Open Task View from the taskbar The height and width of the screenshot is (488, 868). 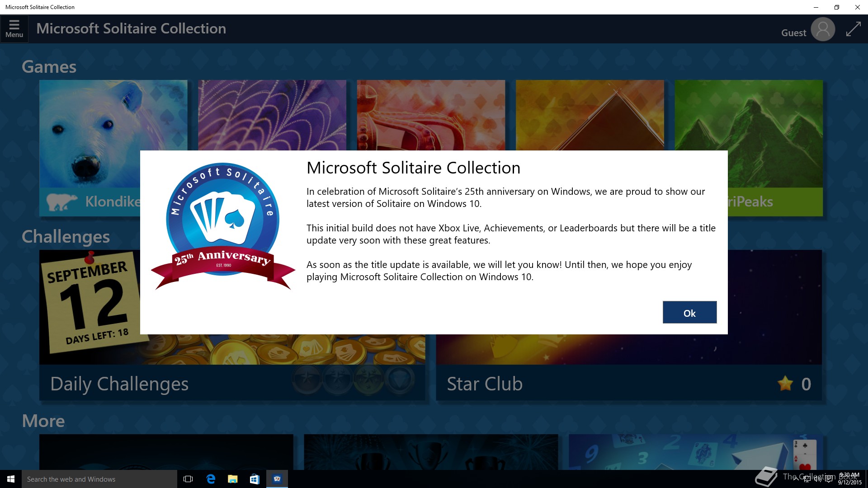click(x=188, y=479)
